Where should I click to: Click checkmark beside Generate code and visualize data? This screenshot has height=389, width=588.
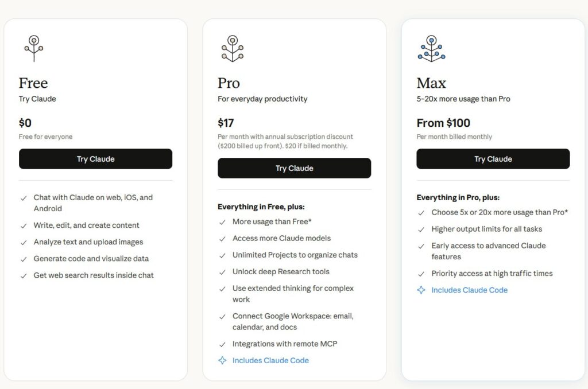pyautogui.click(x=24, y=259)
